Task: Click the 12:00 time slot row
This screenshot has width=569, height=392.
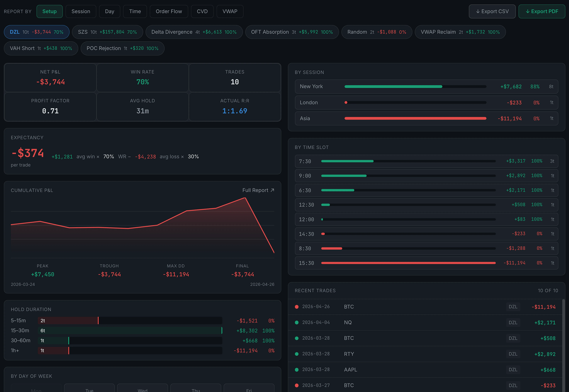Action: (426, 219)
